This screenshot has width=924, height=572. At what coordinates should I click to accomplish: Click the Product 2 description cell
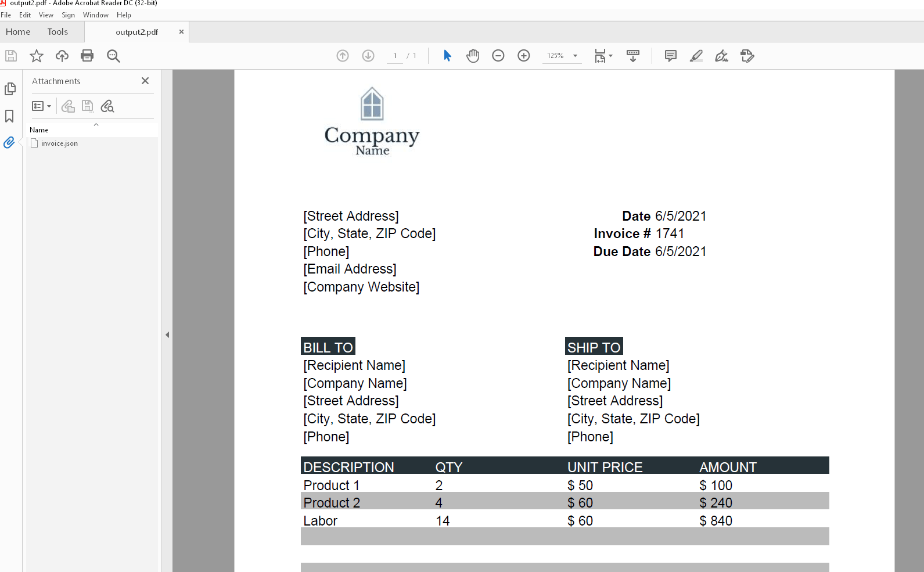[x=332, y=503]
